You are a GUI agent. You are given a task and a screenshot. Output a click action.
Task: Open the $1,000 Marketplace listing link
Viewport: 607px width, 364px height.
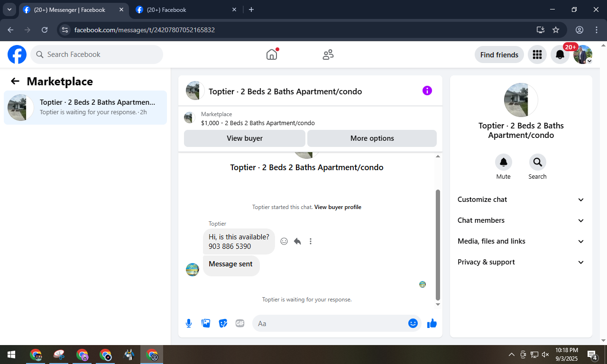[x=258, y=123]
